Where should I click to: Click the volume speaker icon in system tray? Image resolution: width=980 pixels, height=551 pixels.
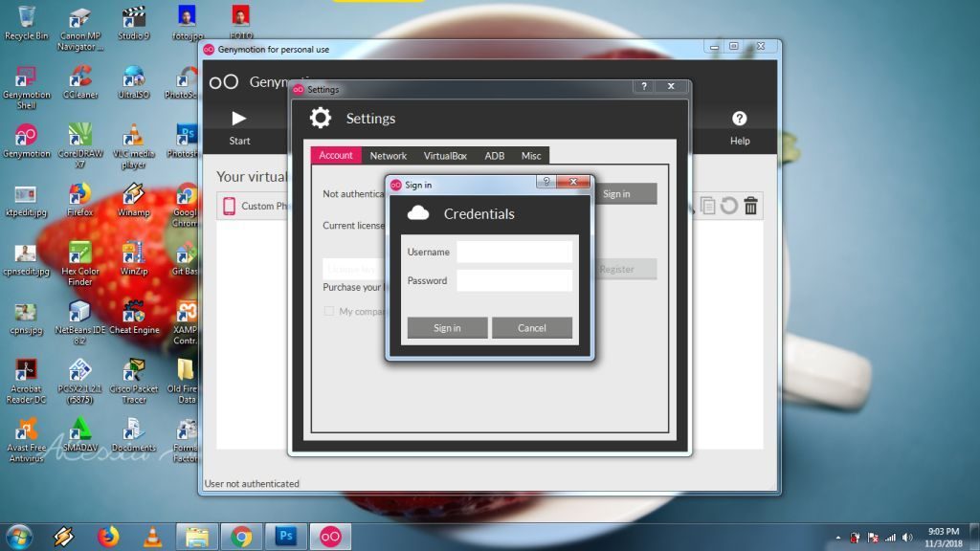pos(905,538)
